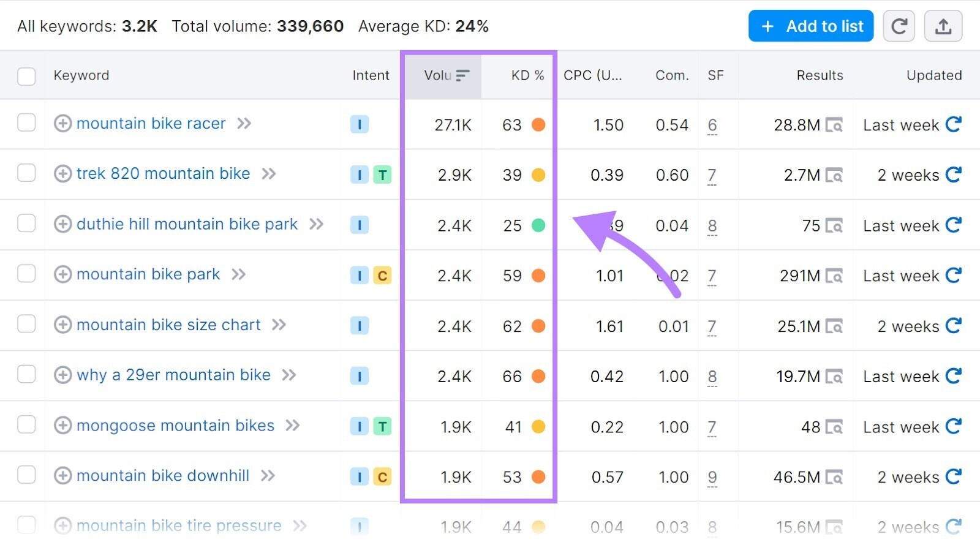Refresh the mountain bike downhill row metrics

(953, 476)
